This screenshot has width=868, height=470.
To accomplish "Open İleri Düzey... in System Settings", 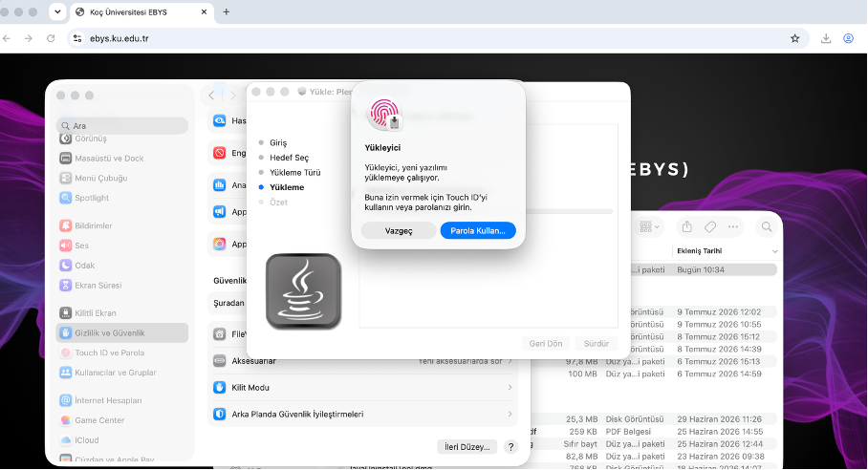I will click(x=467, y=447).
